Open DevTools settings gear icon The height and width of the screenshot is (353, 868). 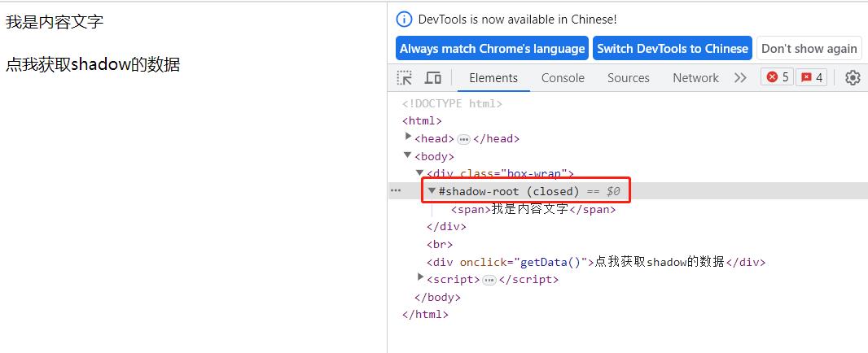[x=853, y=78]
